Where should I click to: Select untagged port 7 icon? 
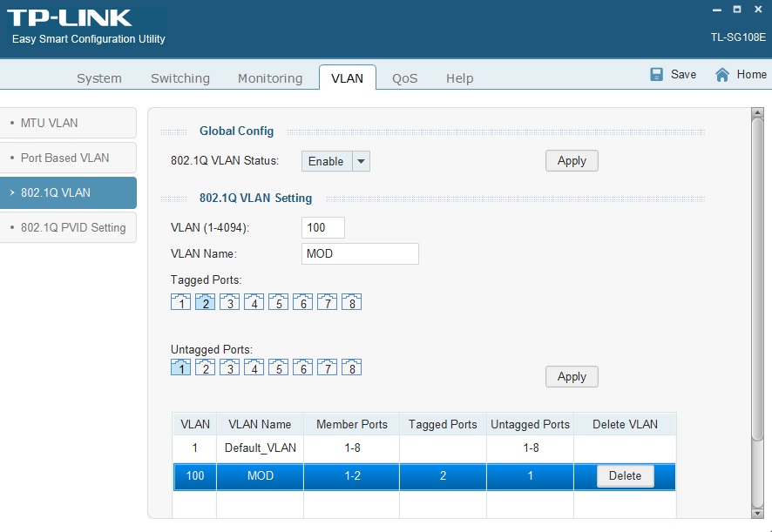(x=327, y=367)
